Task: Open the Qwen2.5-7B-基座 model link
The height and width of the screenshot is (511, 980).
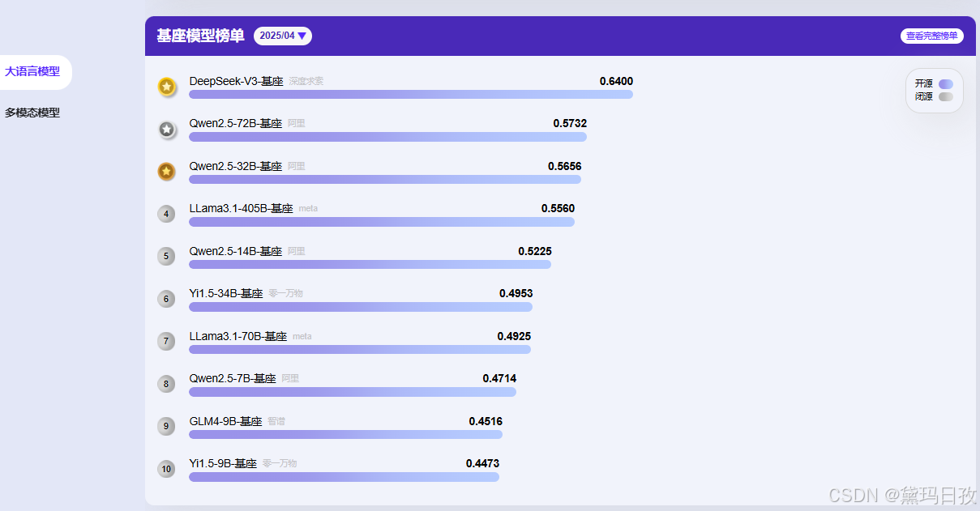Action: tap(233, 378)
